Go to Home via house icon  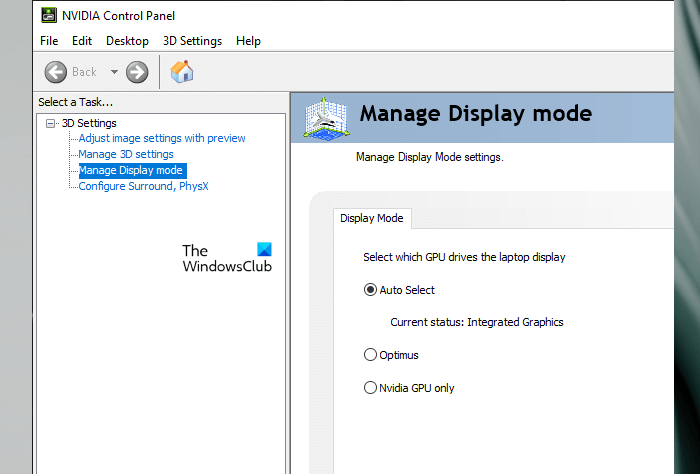tap(182, 71)
